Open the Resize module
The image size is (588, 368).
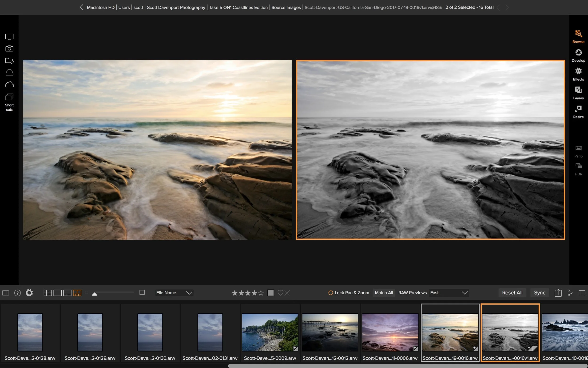click(x=578, y=112)
